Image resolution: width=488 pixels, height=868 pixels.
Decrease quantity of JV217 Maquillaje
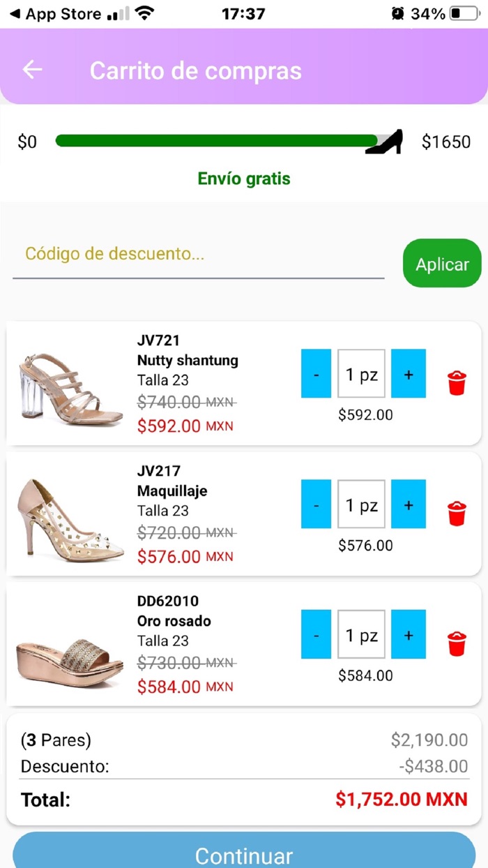[x=316, y=504]
